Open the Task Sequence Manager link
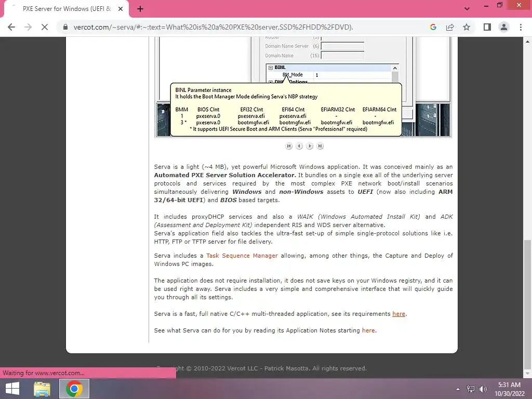The image size is (532, 399). pos(242,256)
